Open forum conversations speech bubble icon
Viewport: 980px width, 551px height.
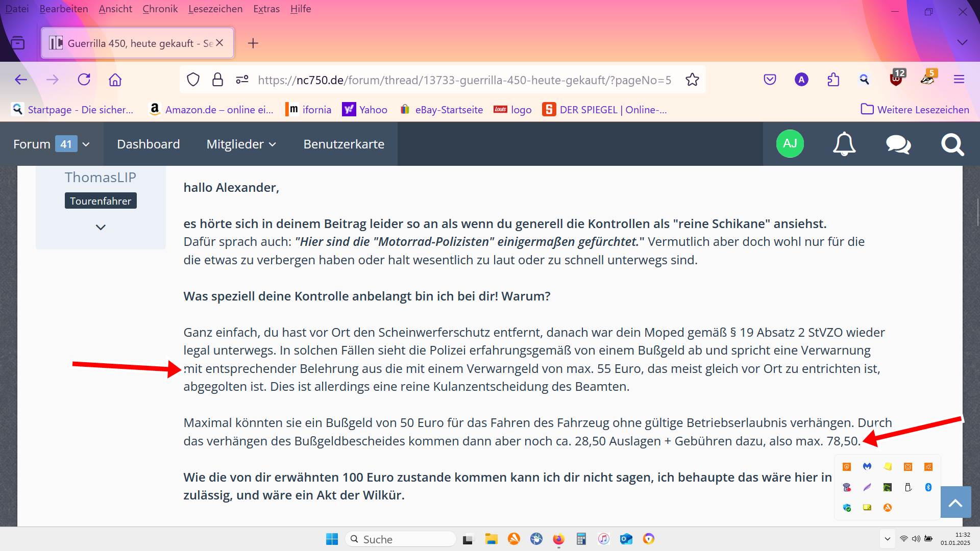click(898, 144)
